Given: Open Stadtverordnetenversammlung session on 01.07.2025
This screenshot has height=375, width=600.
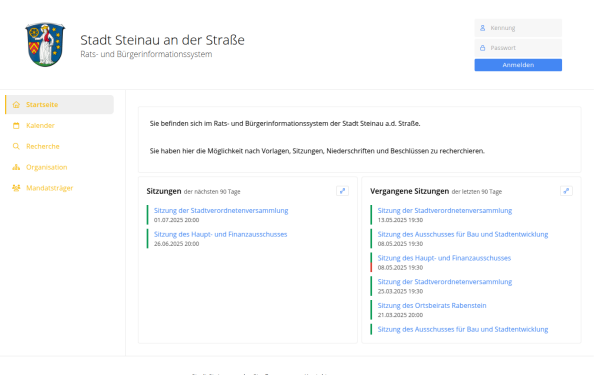Looking at the screenshot, I should coord(221,210).
